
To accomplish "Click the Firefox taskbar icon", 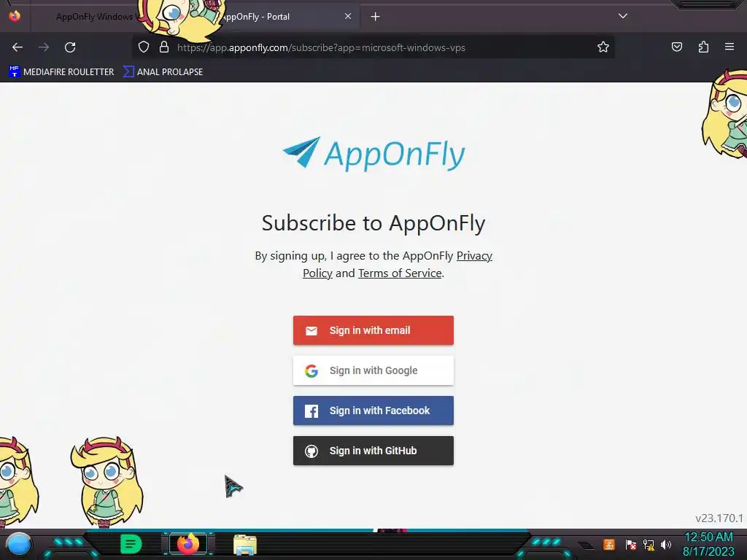I will pos(188,544).
